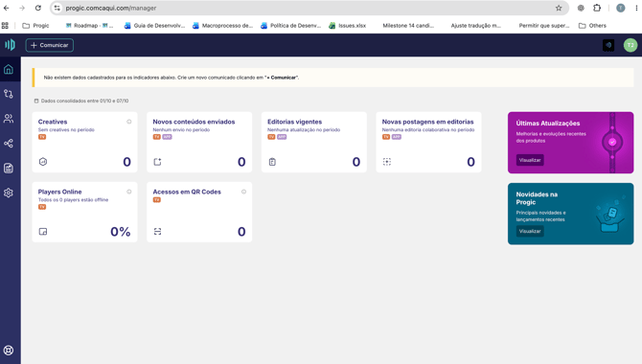The height and width of the screenshot is (364, 642).
Task: Click the Novas postagens em editorias icon
Action: tap(387, 162)
